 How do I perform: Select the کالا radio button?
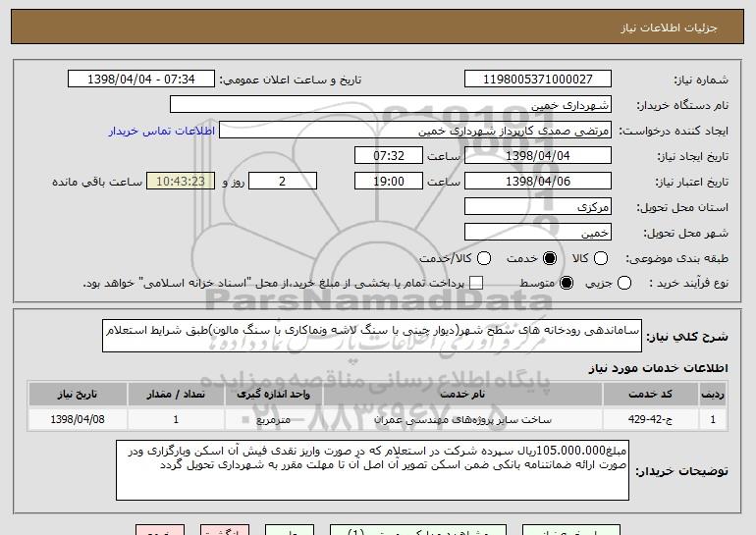[601, 258]
